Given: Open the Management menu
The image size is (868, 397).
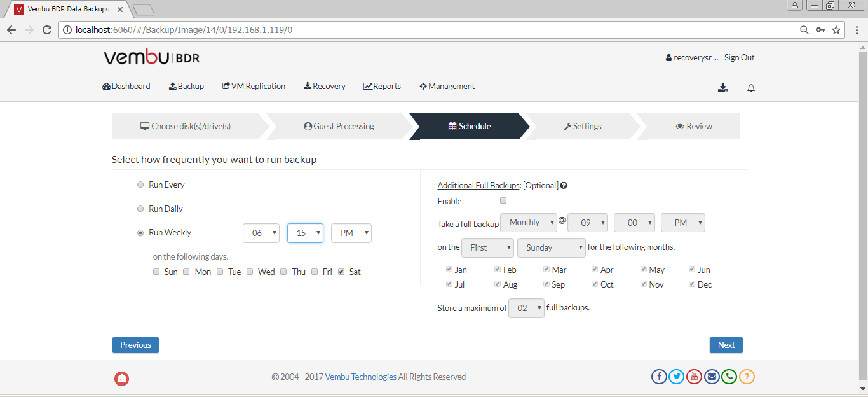Looking at the screenshot, I should click(447, 87).
